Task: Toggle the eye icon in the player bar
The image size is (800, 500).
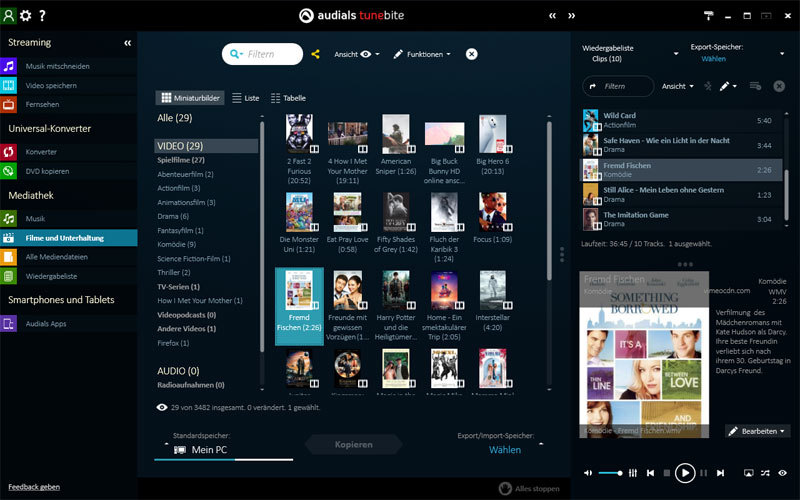Action: point(784,473)
